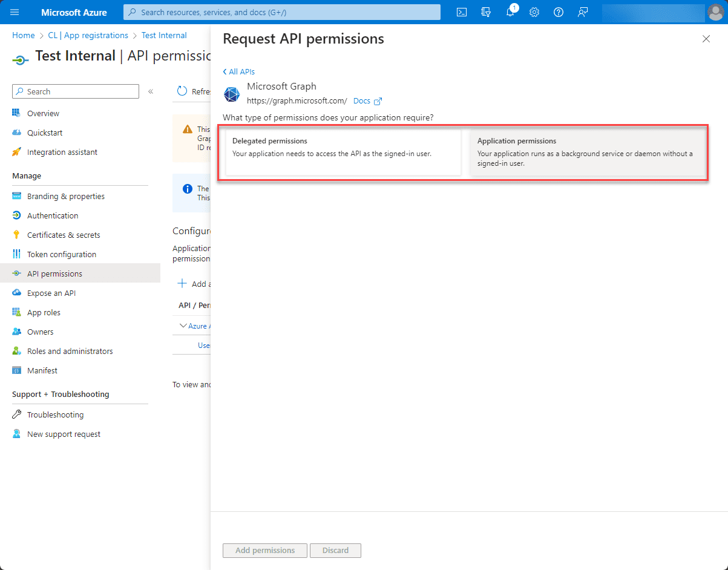728x570 pixels.
Task: Click the Microsoft Graph logo icon
Action: pos(232,94)
